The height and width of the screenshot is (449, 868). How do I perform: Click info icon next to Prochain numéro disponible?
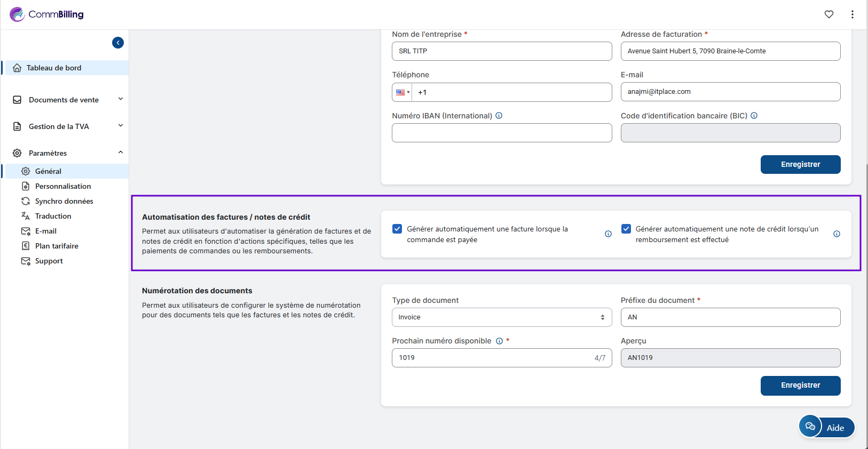coord(499,341)
